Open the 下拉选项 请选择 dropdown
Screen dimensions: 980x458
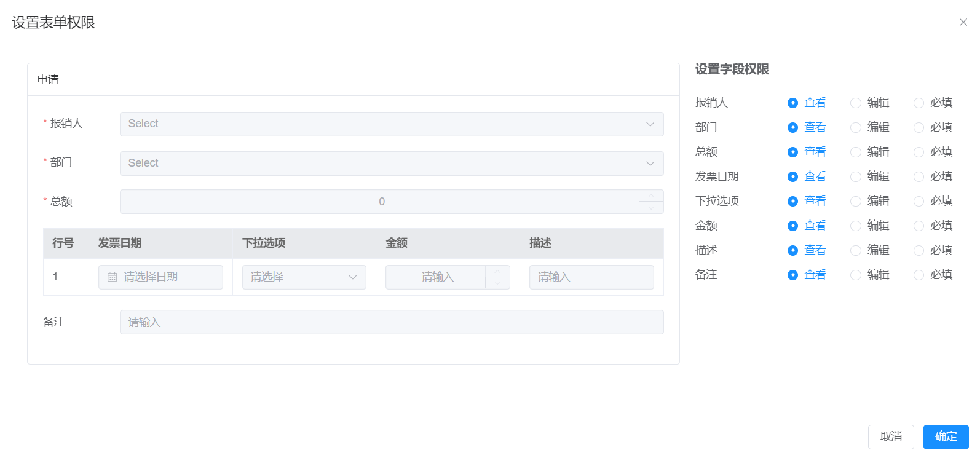[x=304, y=277]
